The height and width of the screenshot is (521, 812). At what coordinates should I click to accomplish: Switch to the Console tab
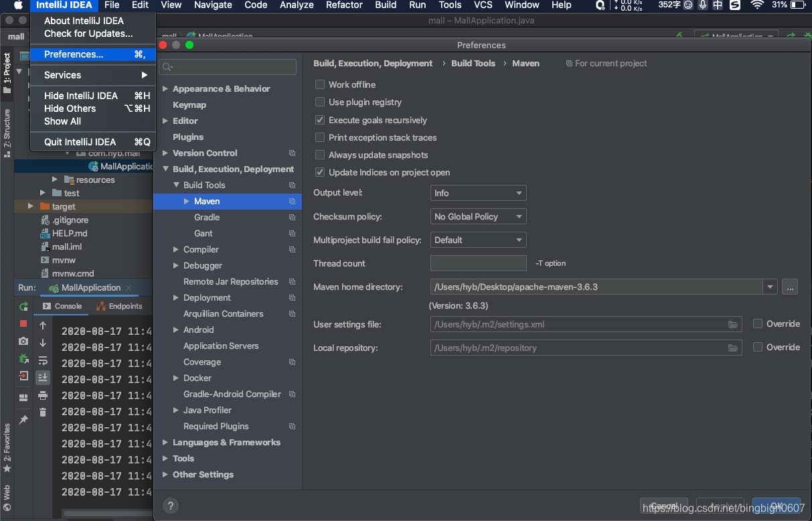[x=62, y=306]
